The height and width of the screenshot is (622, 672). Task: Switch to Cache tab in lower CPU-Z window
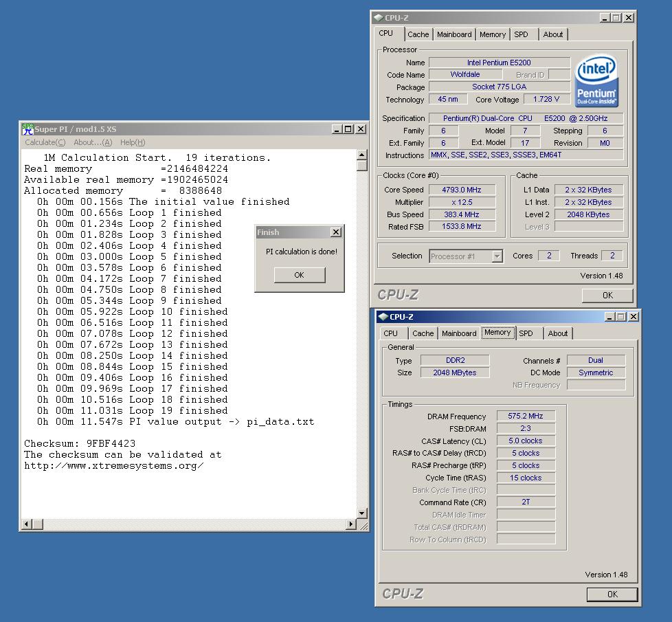pos(423,333)
